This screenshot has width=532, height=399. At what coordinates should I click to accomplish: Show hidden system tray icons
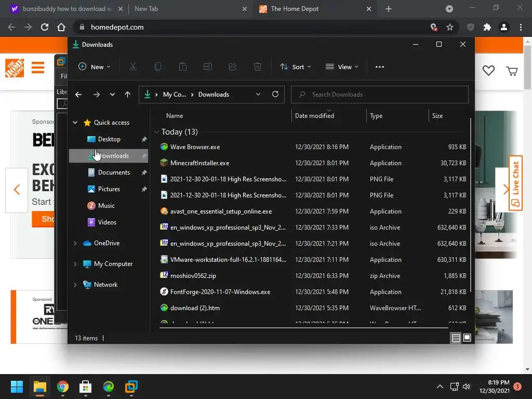click(440, 387)
